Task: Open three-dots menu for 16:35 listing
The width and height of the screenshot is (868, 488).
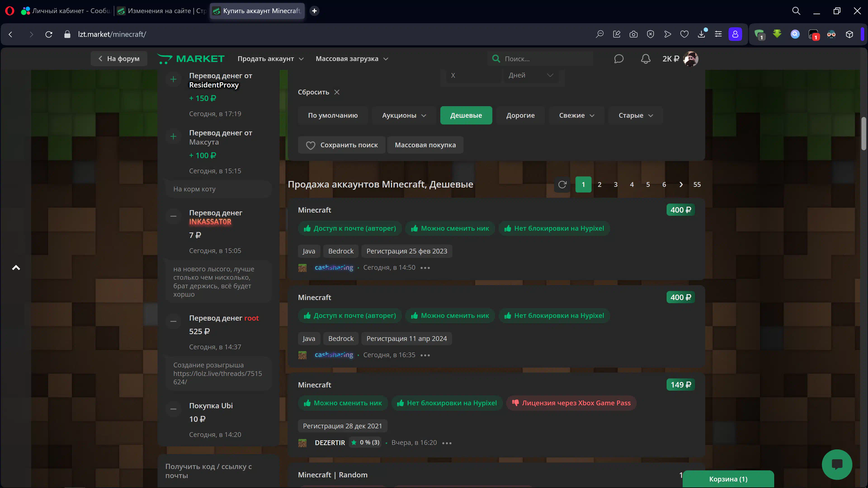Action: (425, 355)
